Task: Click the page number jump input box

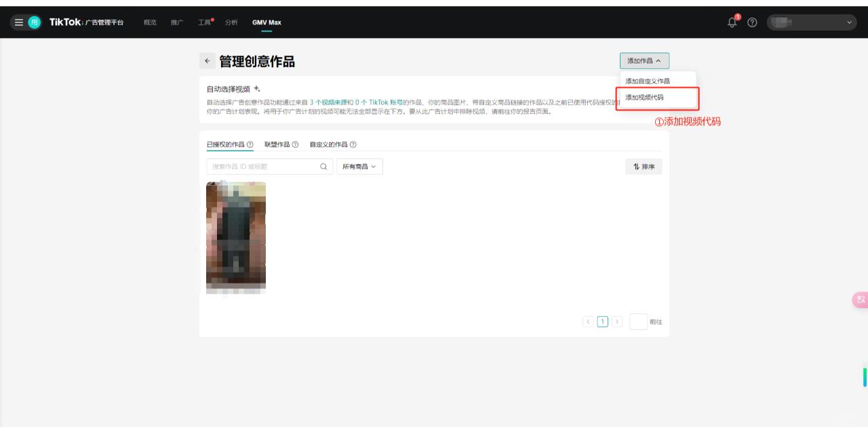Action: [638, 321]
